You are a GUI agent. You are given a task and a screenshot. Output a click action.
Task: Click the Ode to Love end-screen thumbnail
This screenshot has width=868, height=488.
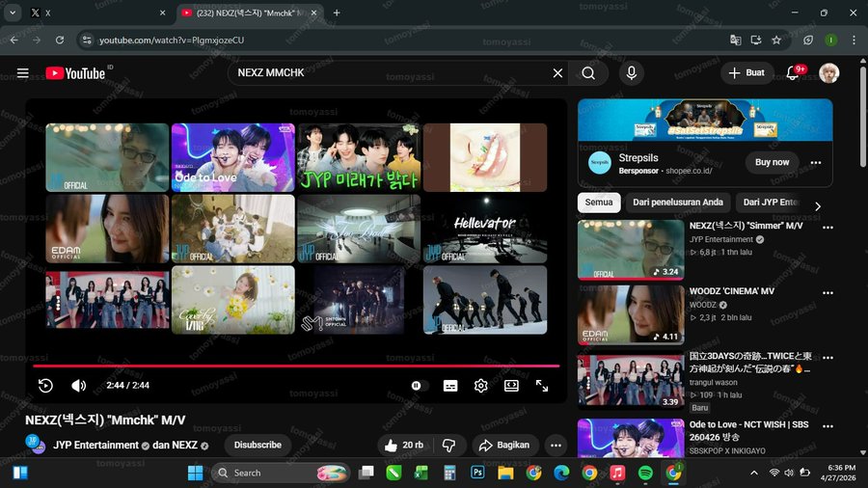pyautogui.click(x=233, y=158)
